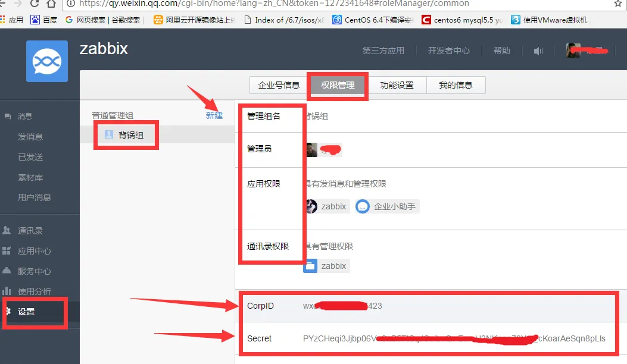Switch to the 权限管理 tab
627x364 pixels.
338,85
